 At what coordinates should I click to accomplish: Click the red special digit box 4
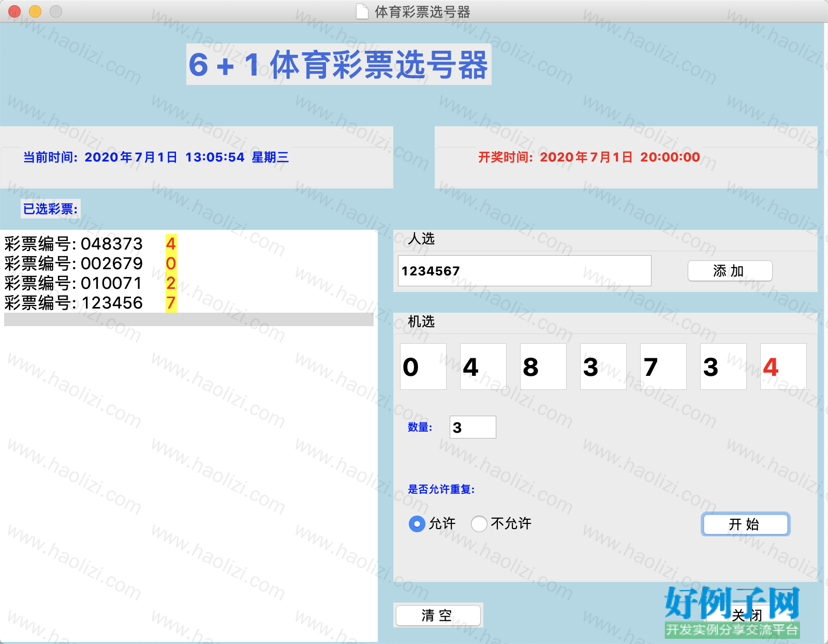783,367
